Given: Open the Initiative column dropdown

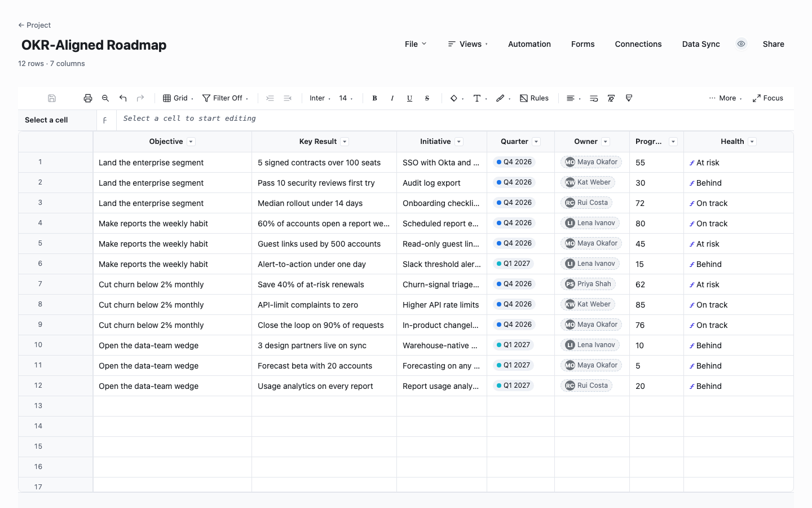Looking at the screenshot, I should point(459,142).
